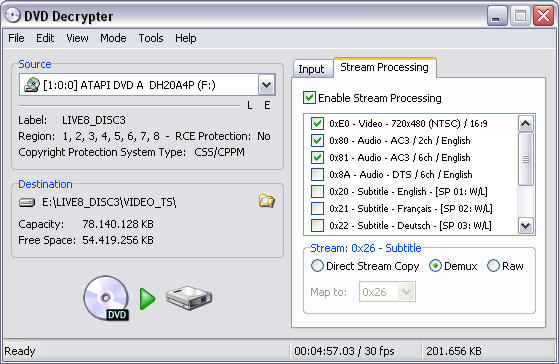
Task: Click the stream list scrollbar thumb
Action: coord(526,159)
